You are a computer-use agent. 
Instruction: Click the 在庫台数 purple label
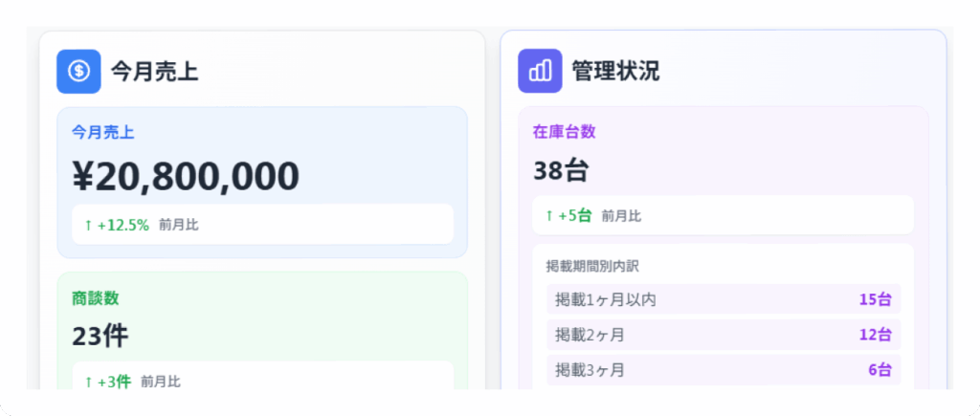pos(565,132)
